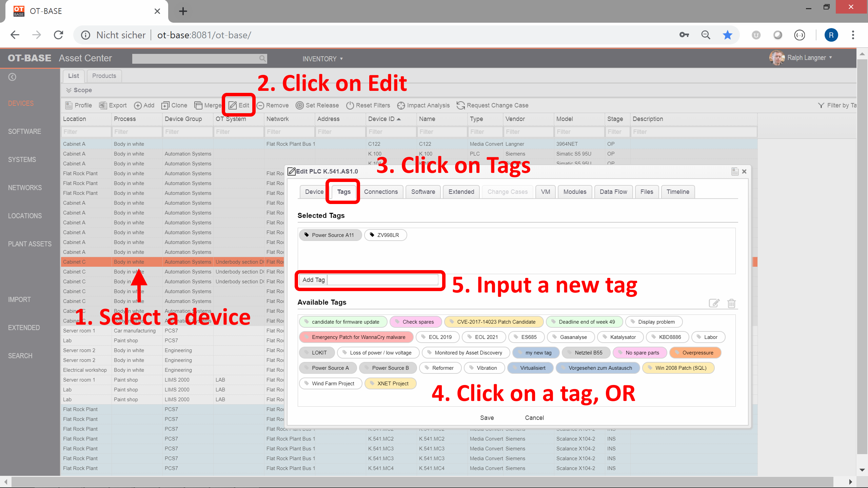Go to NETWORKS in the sidebar
The image size is (868, 488).
click(x=25, y=188)
